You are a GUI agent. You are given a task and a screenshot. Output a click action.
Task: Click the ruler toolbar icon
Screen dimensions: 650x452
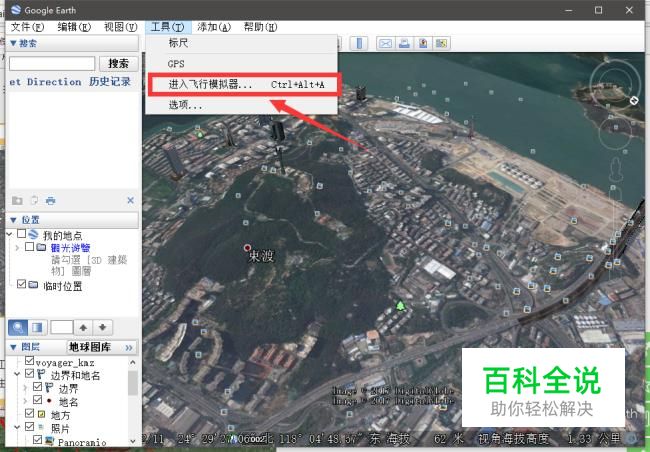tap(359, 44)
